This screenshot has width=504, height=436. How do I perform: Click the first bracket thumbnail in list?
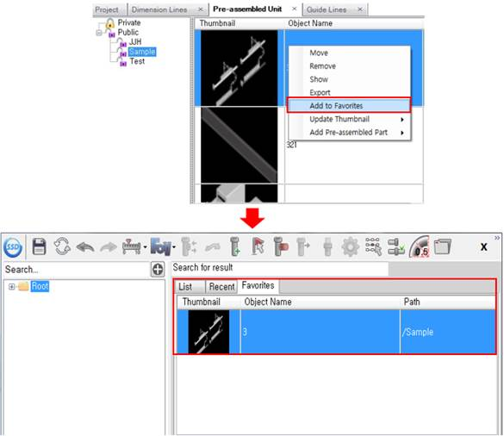tap(240, 68)
